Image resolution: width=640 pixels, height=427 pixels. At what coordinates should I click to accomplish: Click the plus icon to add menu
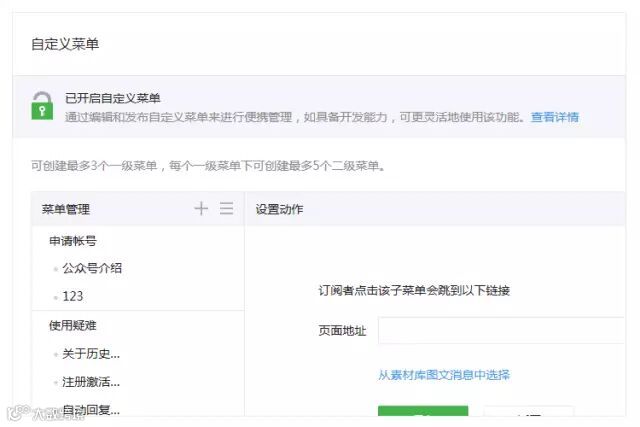(201, 209)
